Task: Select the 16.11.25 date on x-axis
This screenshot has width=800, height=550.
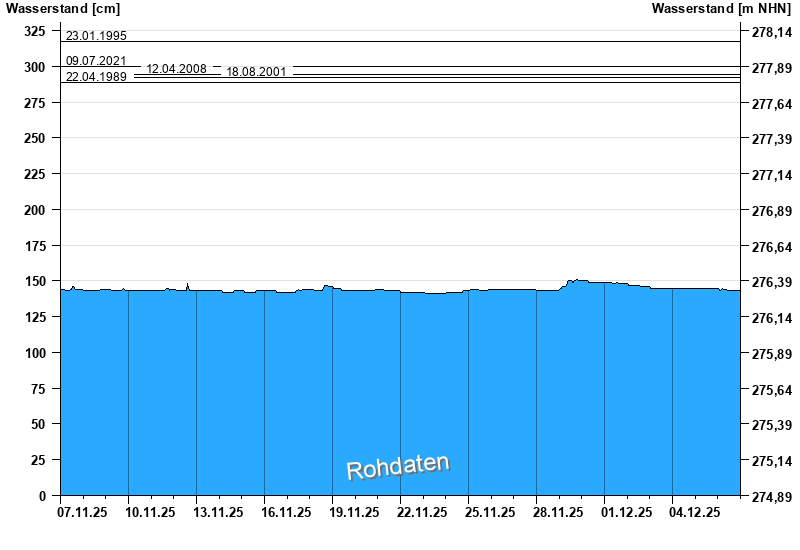Action: (x=286, y=512)
